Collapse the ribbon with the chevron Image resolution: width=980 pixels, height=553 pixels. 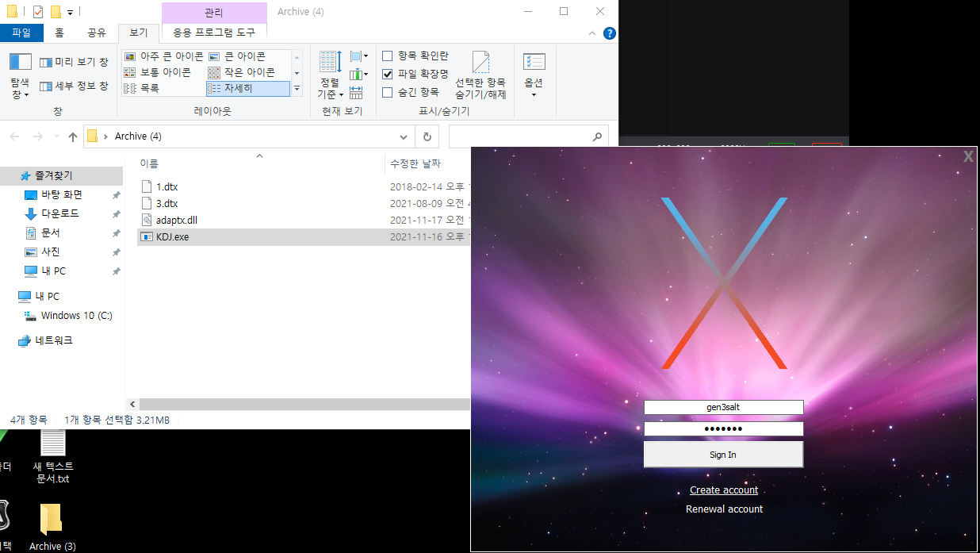(591, 33)
